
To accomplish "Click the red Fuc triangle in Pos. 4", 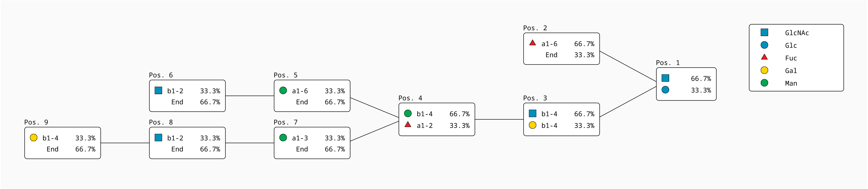I will pyautogui.click(x=408, y=125).
